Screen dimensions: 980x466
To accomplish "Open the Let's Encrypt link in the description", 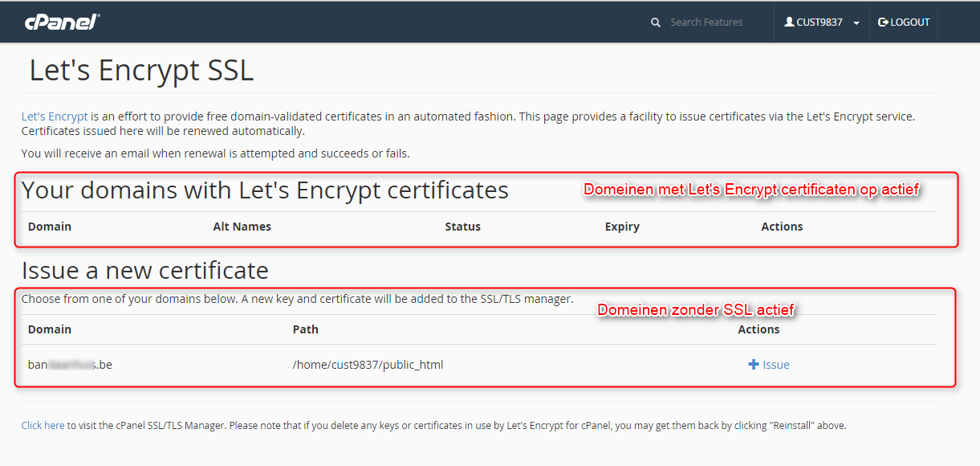I will [x=55, y=117].
